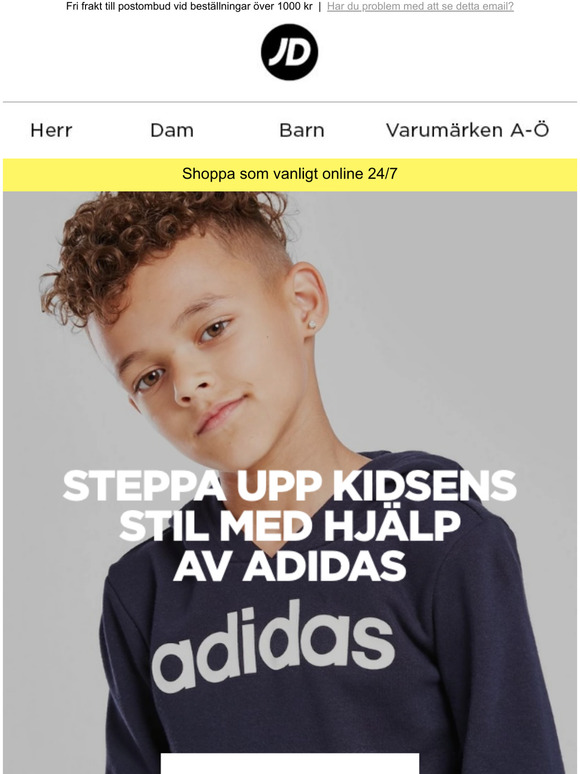
Task: Open the Dam category
Action: 172,130
